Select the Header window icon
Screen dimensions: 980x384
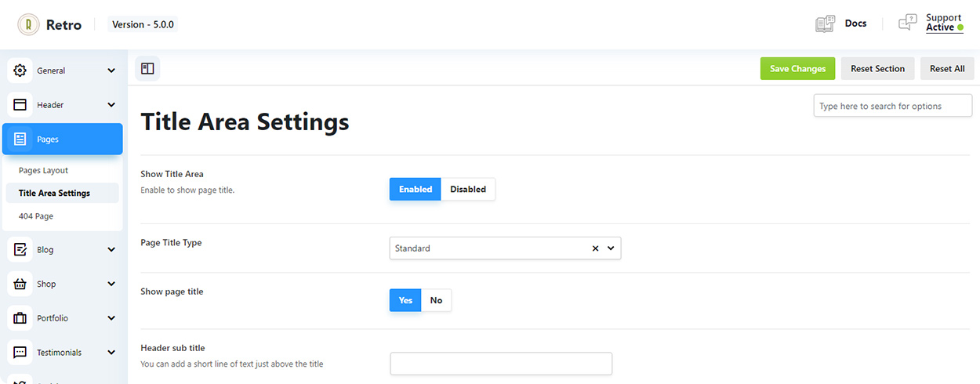pyautogui.click(x=20, y=105)
